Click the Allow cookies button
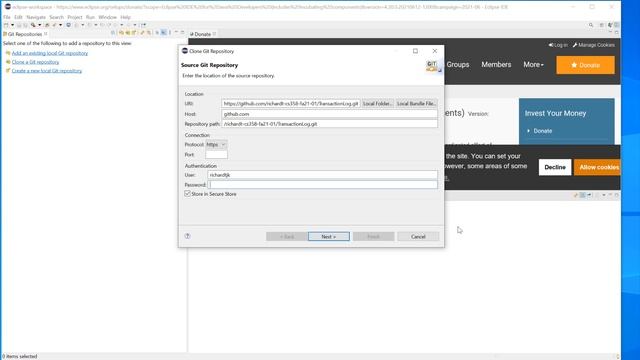The width and height of the screenshot is (640, 360). [x=598, y=167]
